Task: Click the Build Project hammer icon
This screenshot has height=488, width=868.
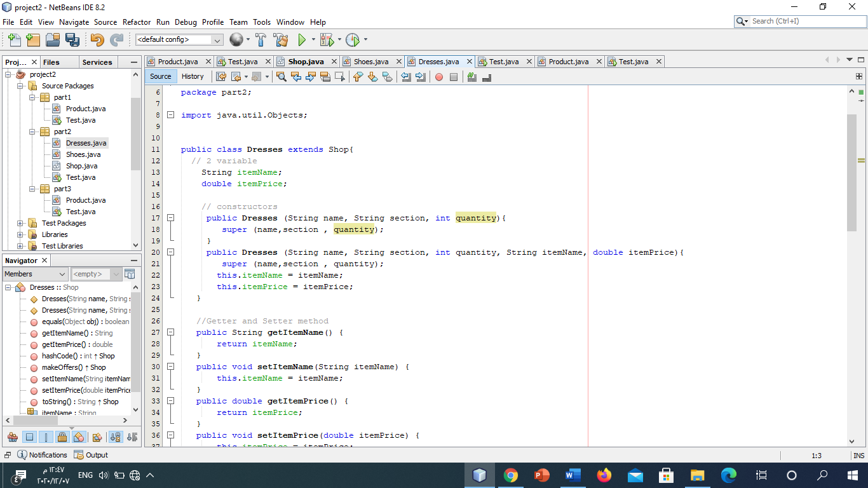Action: tap(261, 40)
